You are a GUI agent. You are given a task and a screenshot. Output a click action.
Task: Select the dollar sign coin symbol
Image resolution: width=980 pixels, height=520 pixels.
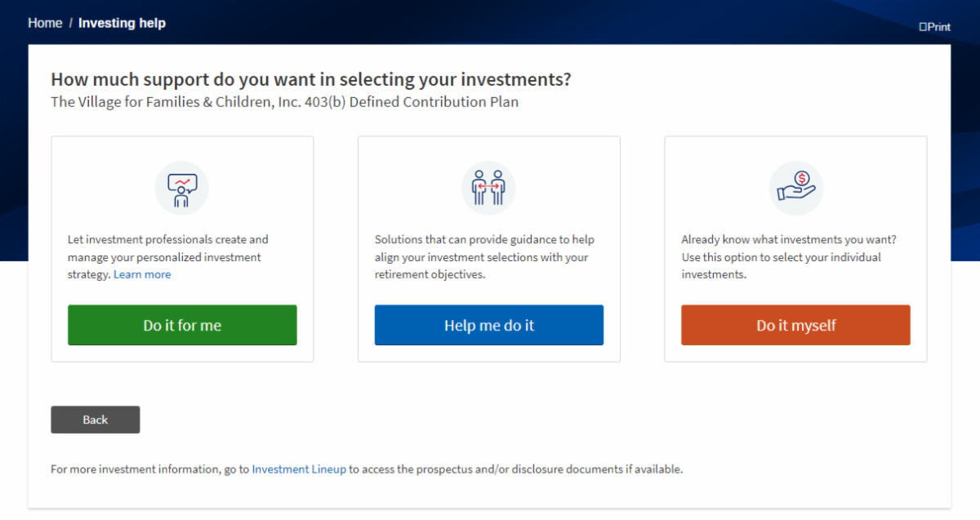coord(801,176)
